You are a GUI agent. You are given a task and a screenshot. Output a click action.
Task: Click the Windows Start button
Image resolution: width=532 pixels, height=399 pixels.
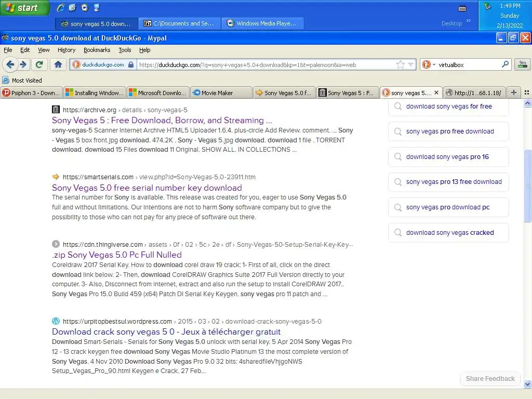point(24,8)
